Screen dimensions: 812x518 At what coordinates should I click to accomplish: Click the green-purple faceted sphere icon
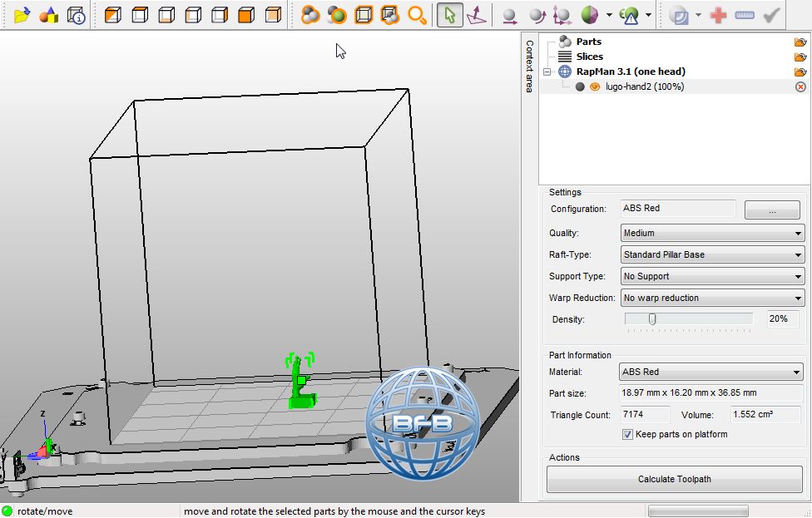[x=590, y=16]
